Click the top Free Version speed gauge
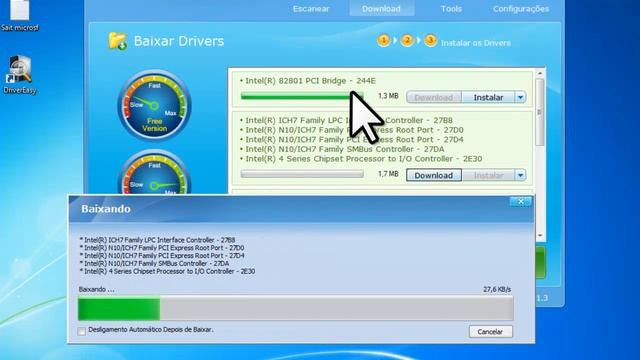Viewport: 640px width, 360px height. tap(154, 105)
